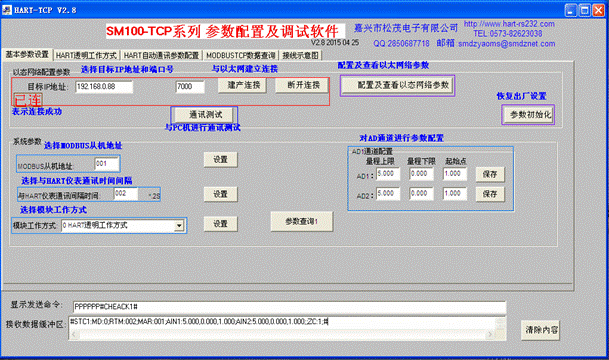Screen dimensions: 609x360
Task: Open the HART透明工作方式 tab
Action: (86, 56)
